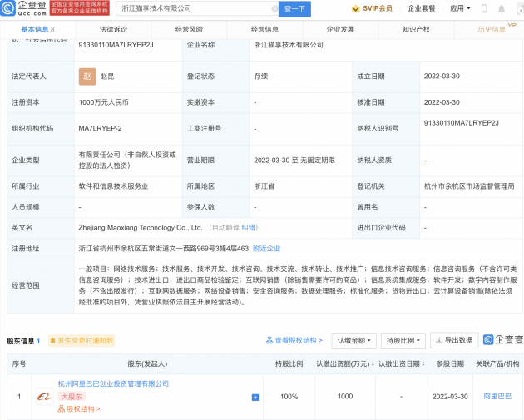Select the 成立日期 value 2022-03-30
The width and height of the screenshot is (524, 420).
click(442, 77)
